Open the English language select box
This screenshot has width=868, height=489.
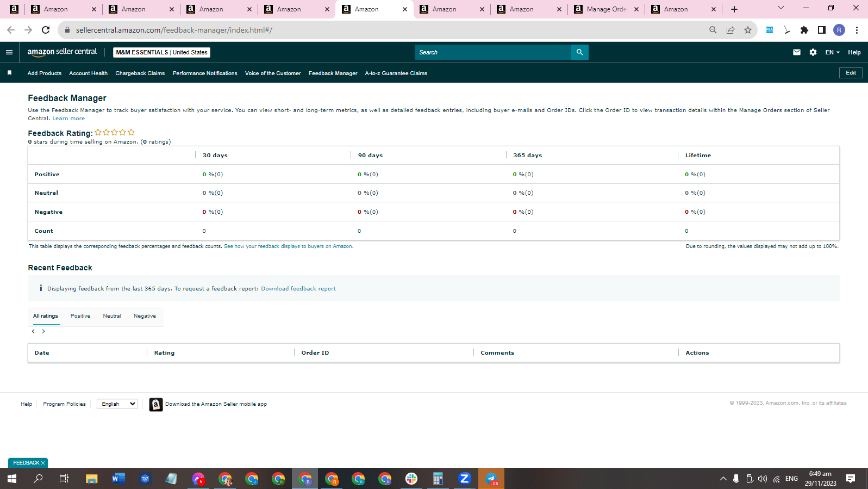(x=117, y=404)
